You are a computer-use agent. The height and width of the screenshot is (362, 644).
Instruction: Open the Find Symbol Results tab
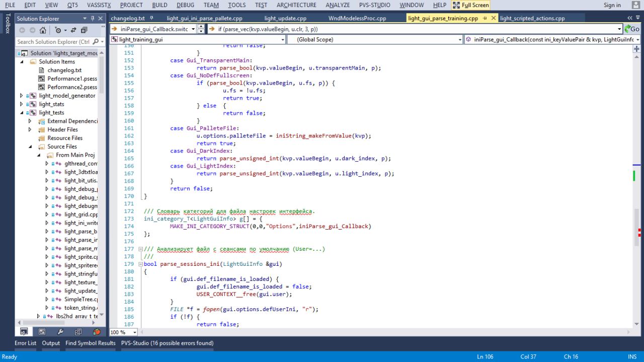[x=91, y=343]
